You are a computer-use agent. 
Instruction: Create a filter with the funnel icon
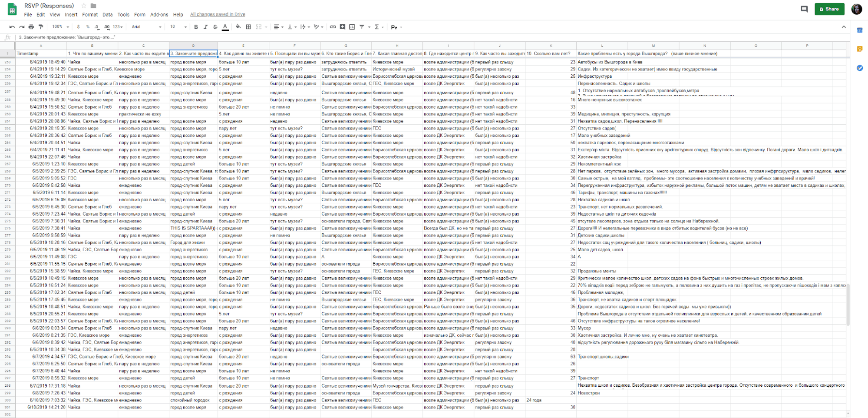coord(362,27)
